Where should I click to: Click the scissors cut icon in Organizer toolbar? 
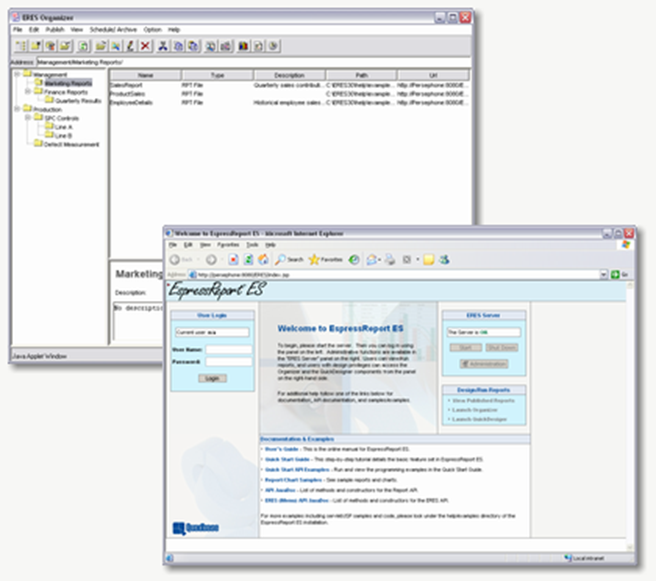point(164,46)
